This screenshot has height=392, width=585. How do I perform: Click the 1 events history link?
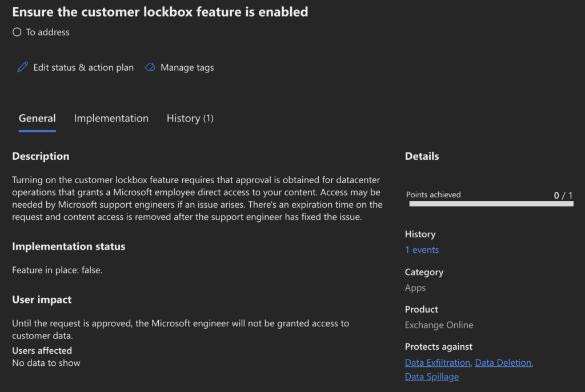(x=422, y=250)
